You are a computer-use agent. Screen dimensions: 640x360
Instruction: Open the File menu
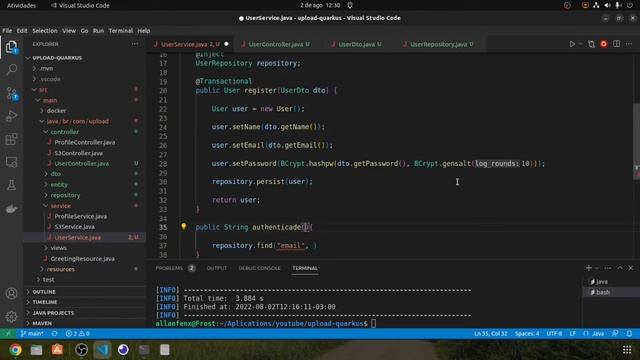[7, 31]
